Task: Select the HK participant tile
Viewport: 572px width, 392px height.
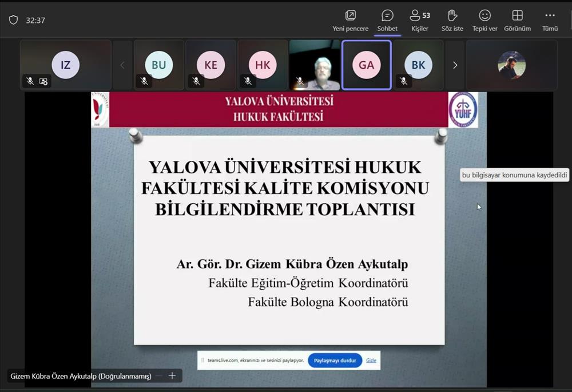Action: 263,65
